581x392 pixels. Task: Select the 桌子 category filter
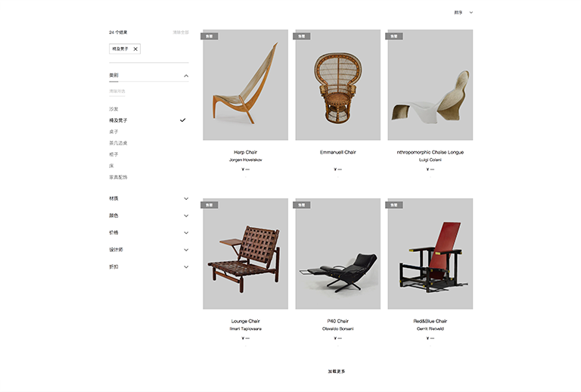pos(113,132)
